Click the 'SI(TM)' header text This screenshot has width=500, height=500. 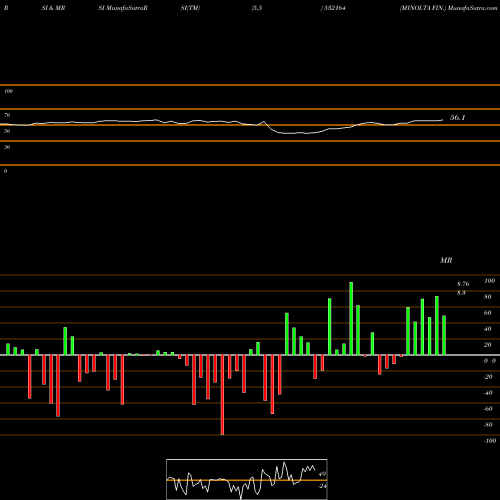(190, 8)
